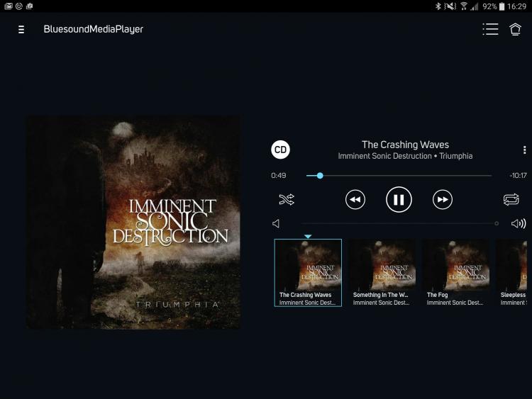532x399 pixels.
Task: Open the home players icon
Action: (x=515, y=29)
